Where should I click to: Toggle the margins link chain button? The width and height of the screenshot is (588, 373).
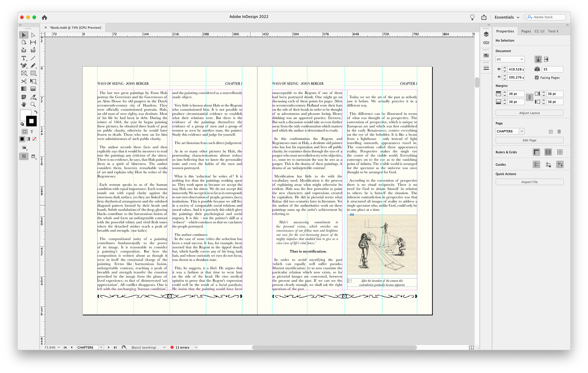pyautogui.click(x=530, y=97)
